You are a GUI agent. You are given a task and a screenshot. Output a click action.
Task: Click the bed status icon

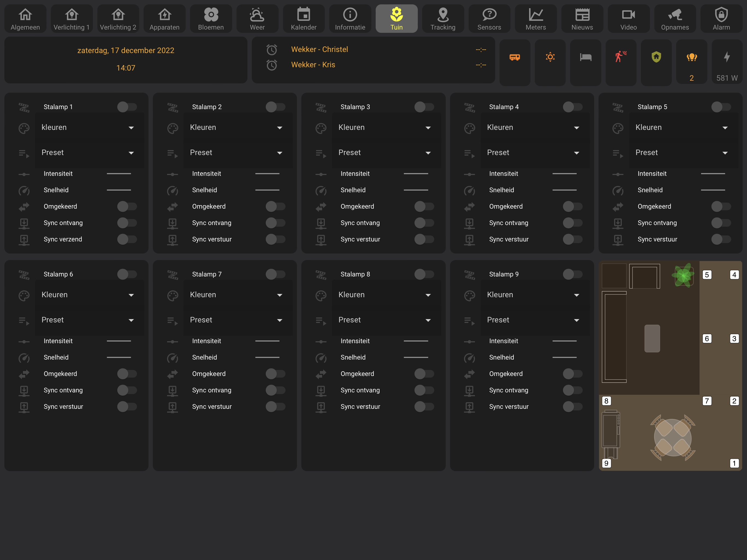[586, 57]
